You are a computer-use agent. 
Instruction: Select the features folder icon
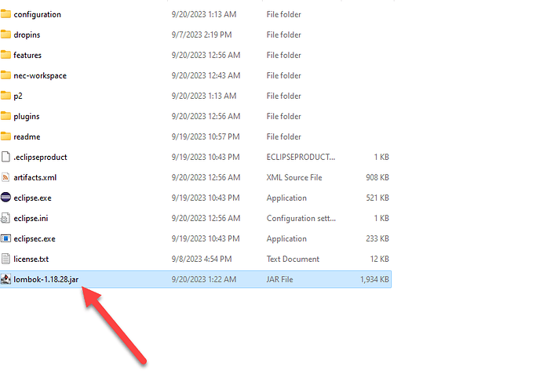[5, 55]
